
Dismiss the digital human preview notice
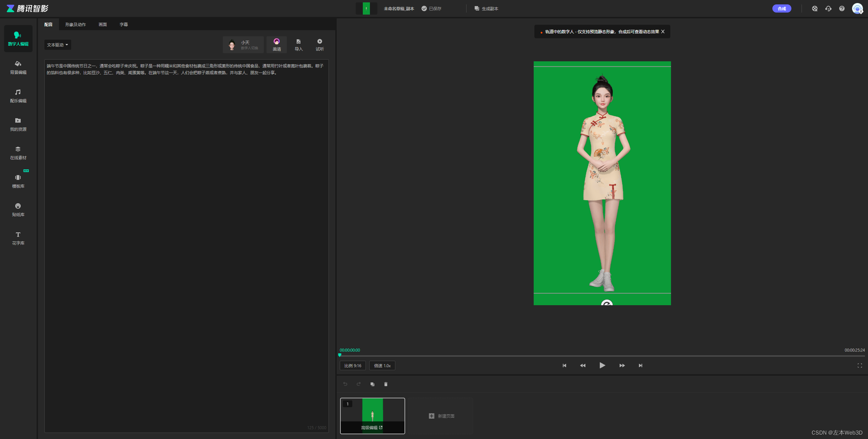point(663,32)
